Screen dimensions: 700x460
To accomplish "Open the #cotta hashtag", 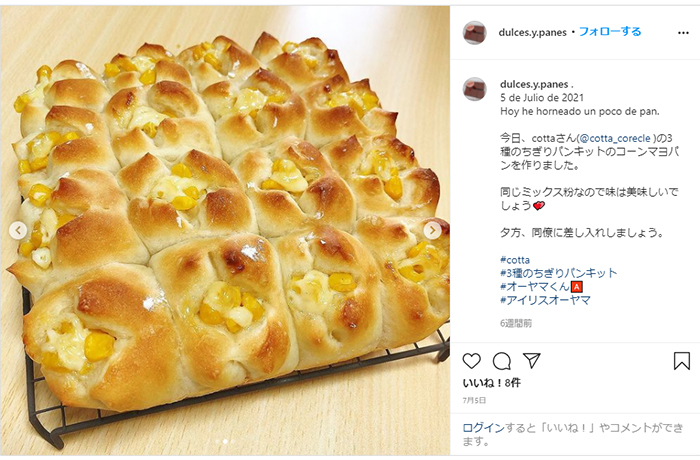I will (x=515, y=260).
